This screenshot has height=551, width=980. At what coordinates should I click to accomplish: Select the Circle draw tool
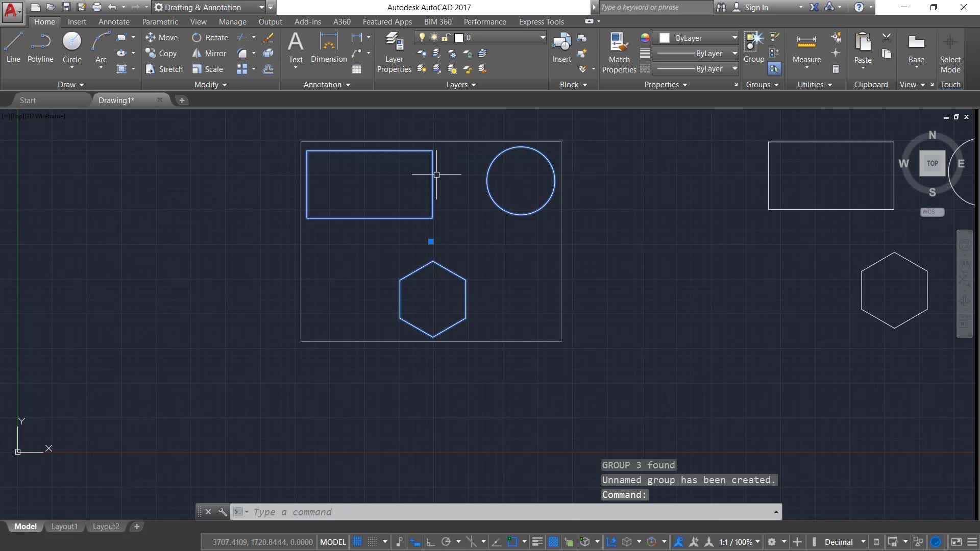[72, 47]
